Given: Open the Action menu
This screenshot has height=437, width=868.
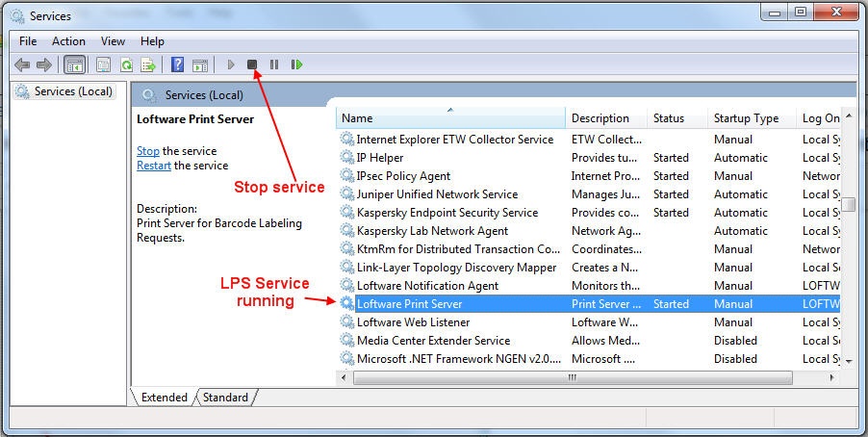Looking at the screenshot, I should (x=68, y=41).
